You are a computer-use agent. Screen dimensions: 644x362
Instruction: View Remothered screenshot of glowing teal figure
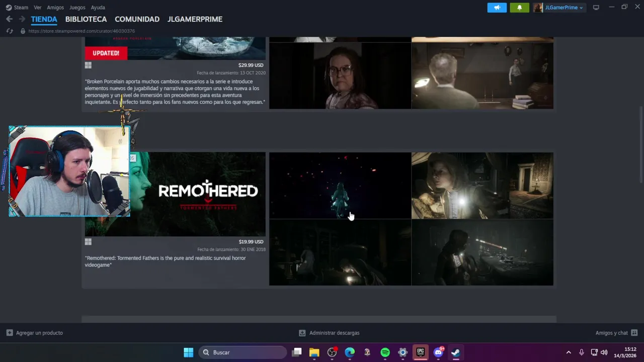tap(340, 186)
